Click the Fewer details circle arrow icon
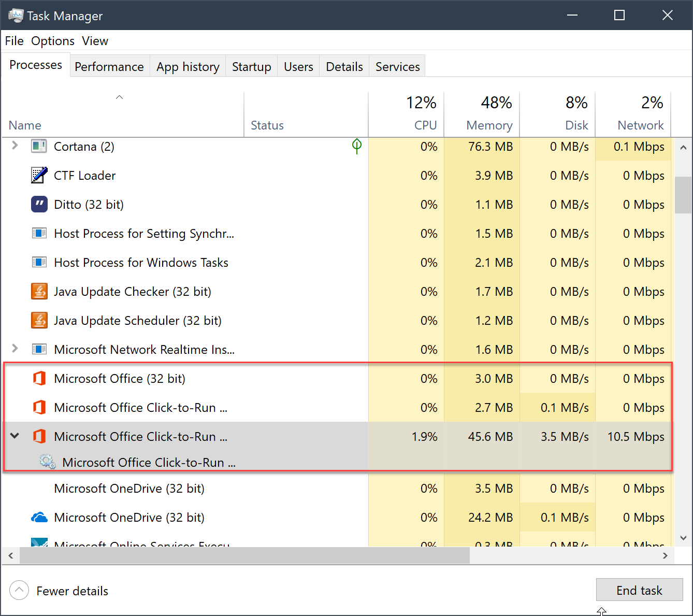The width and height of the screenshot is (693, 616). click(19, 590)
